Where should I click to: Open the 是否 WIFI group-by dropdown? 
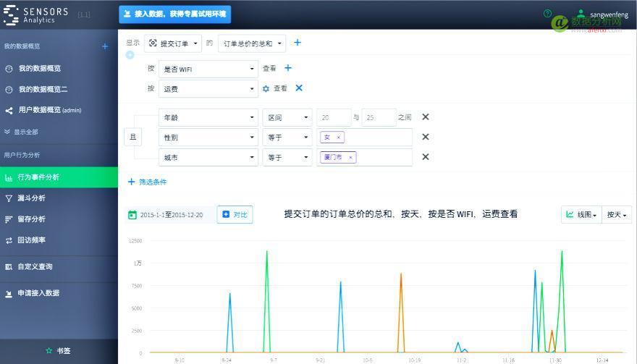208,69
